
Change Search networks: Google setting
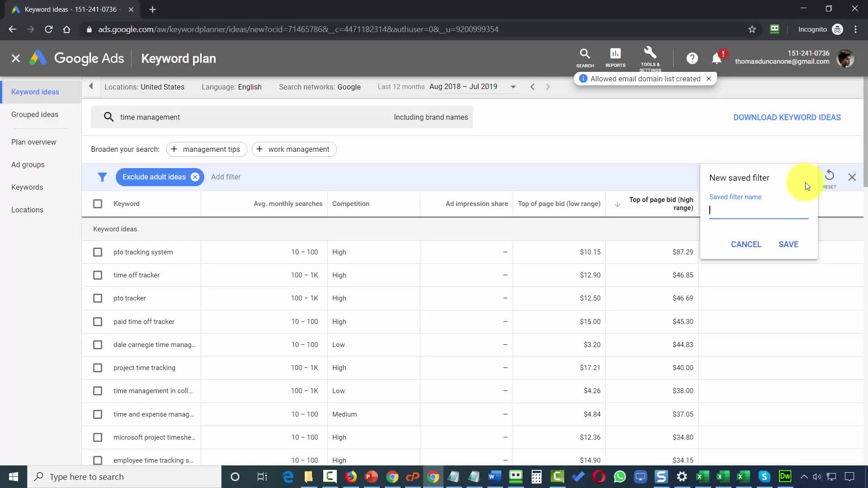(x=320, y=87)
